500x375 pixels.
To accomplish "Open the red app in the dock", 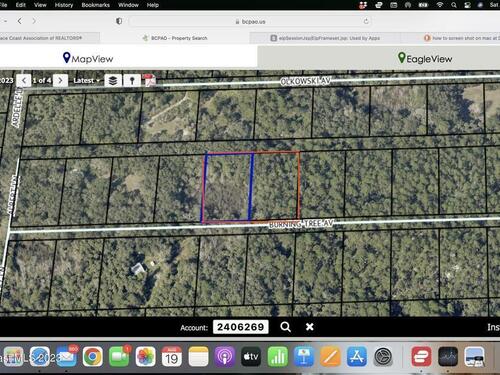I will tap(421, 356).
